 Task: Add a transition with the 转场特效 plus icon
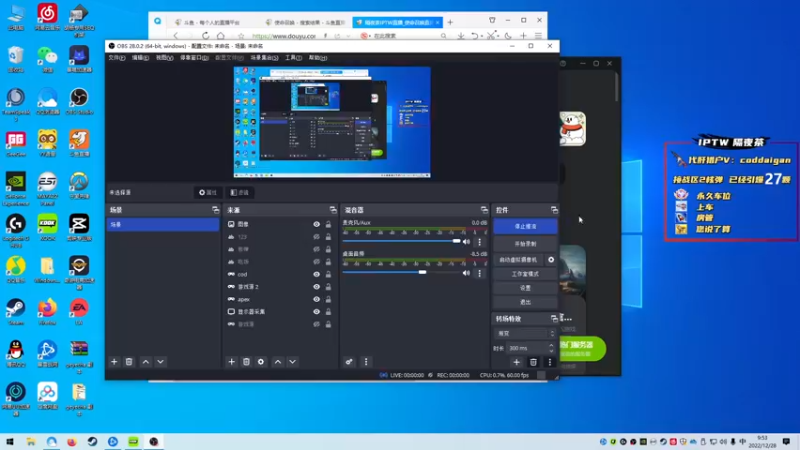(517, 362)
